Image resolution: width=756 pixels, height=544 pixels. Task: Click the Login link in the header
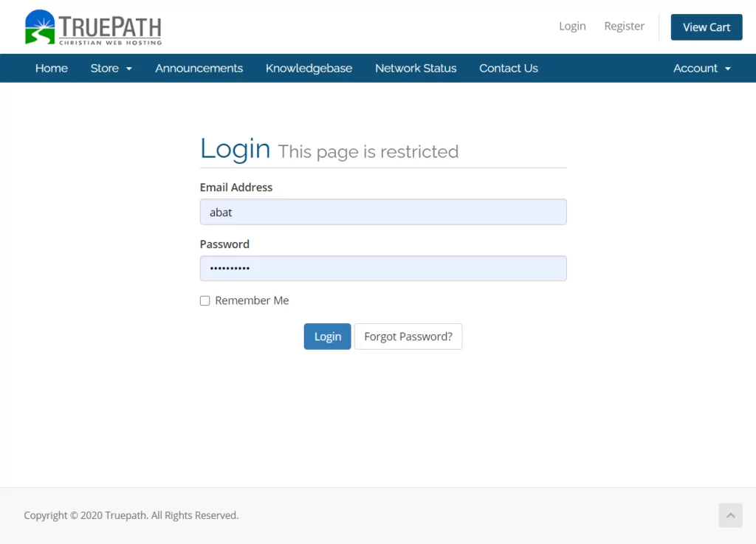(572, 27)
